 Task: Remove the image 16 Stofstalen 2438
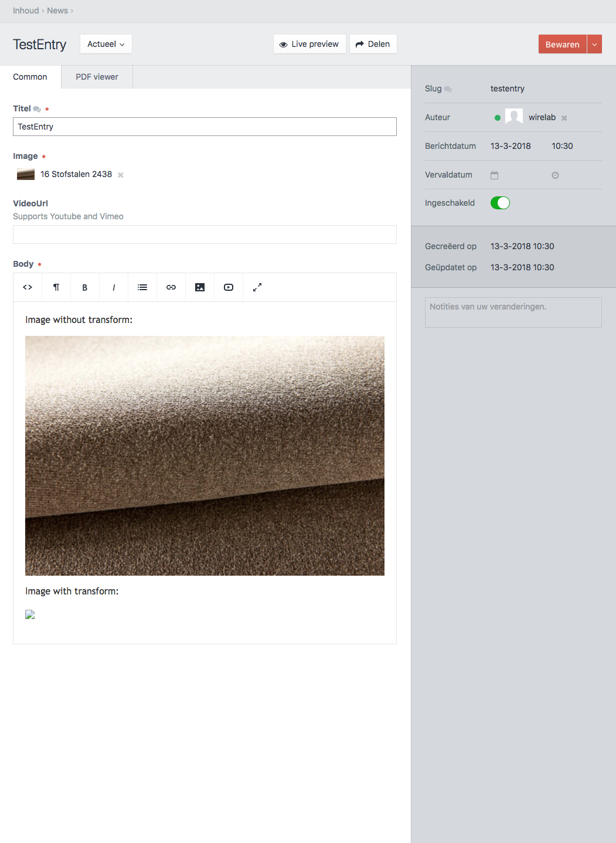[x=120, y=174]
